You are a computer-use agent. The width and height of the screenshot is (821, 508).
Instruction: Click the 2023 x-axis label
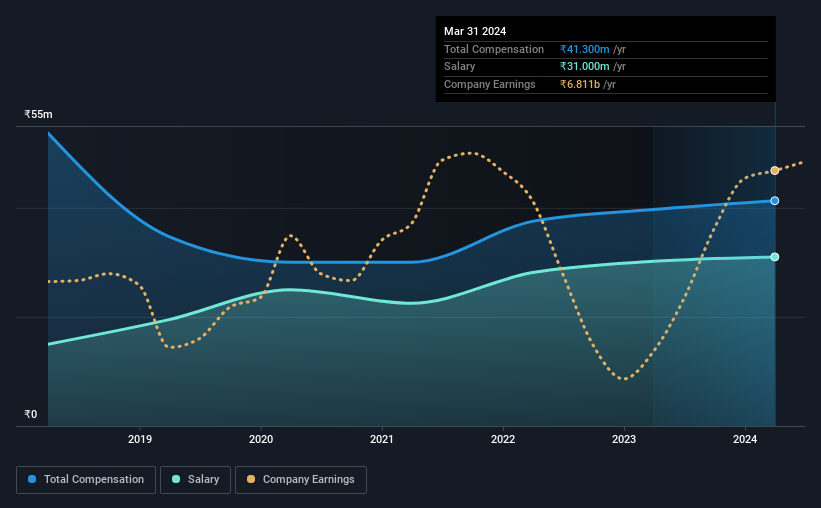click(x=624, y=439)
